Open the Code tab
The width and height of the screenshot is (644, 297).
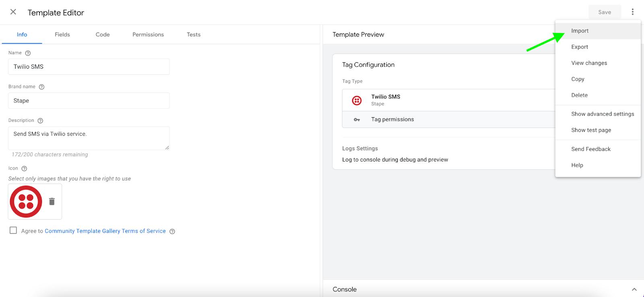103,35
